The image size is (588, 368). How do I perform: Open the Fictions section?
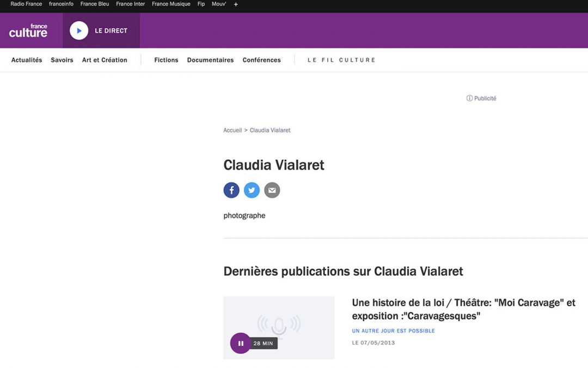pos(166,60)
